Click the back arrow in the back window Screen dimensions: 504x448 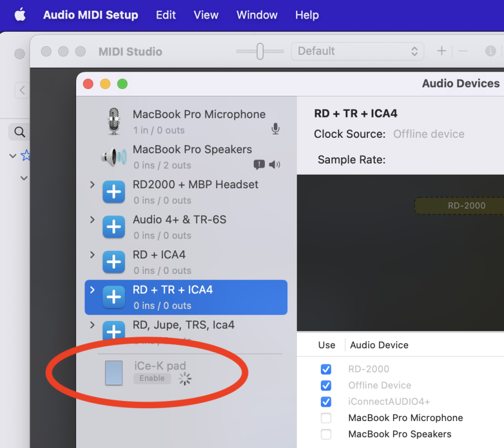pos(22,90)
